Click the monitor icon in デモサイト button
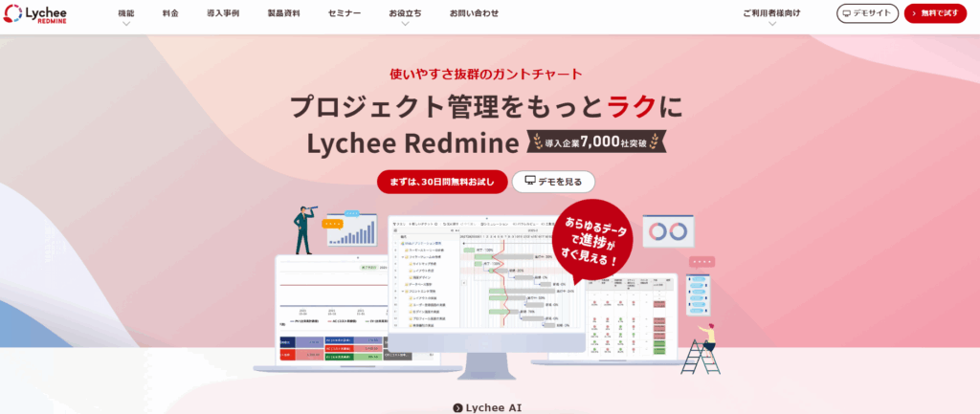 (x=847, y=13)
